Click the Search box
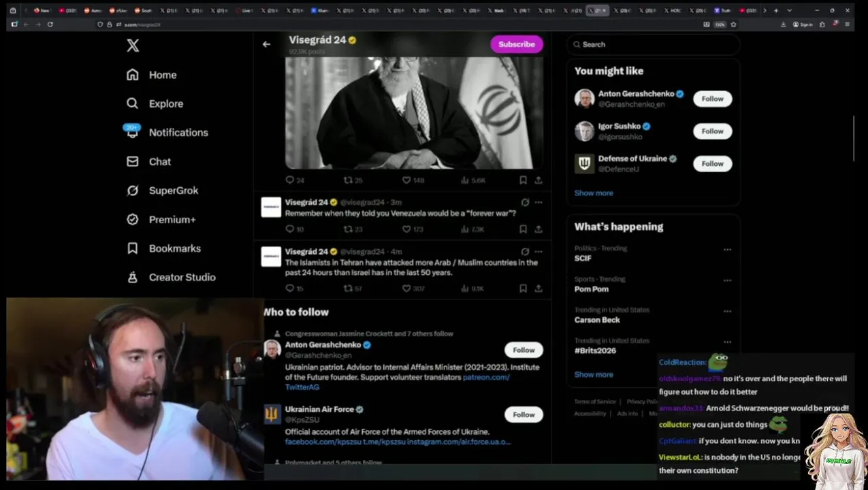The height and width of the screenshot is (490, 868). 653,44
